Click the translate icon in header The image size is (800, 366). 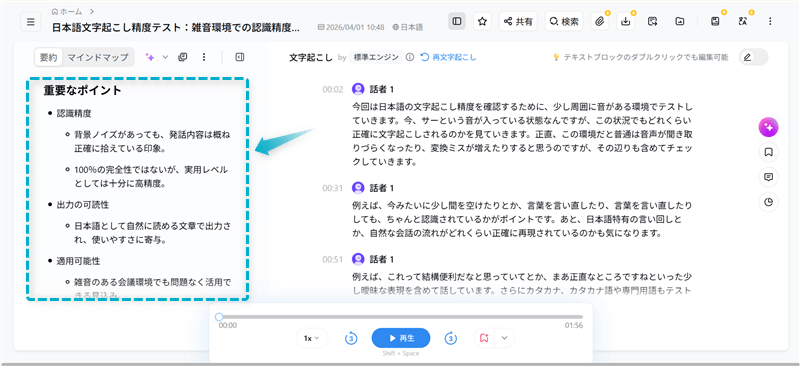(742, 21)
